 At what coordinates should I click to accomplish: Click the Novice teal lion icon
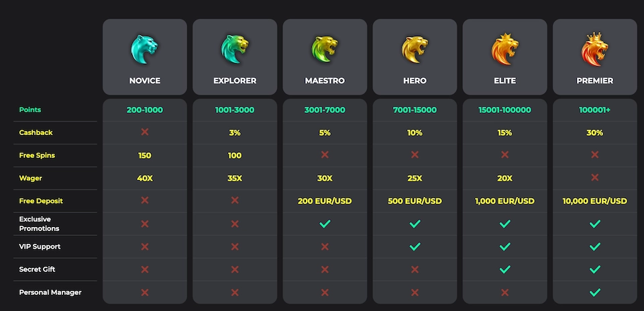click(x=145, y=49)
